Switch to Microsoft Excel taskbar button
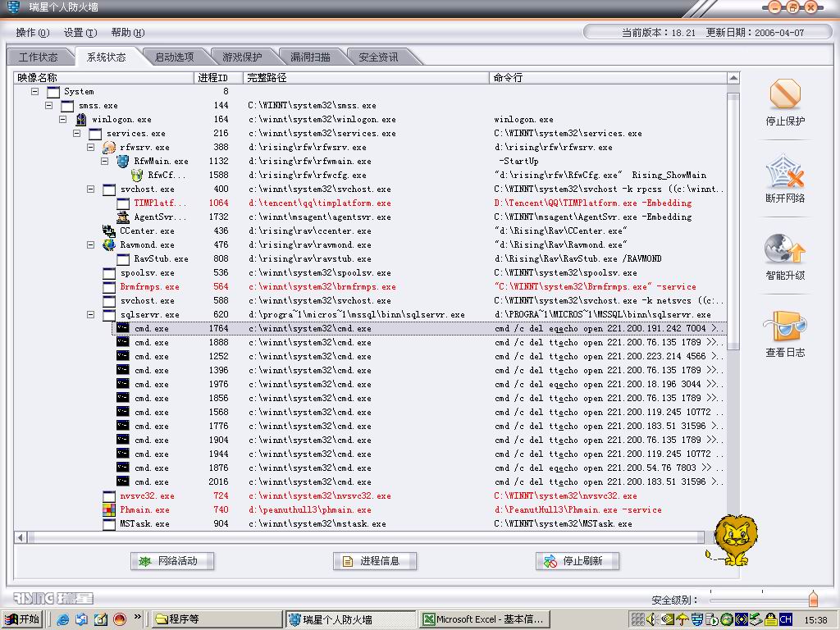 tap(486, 619)
